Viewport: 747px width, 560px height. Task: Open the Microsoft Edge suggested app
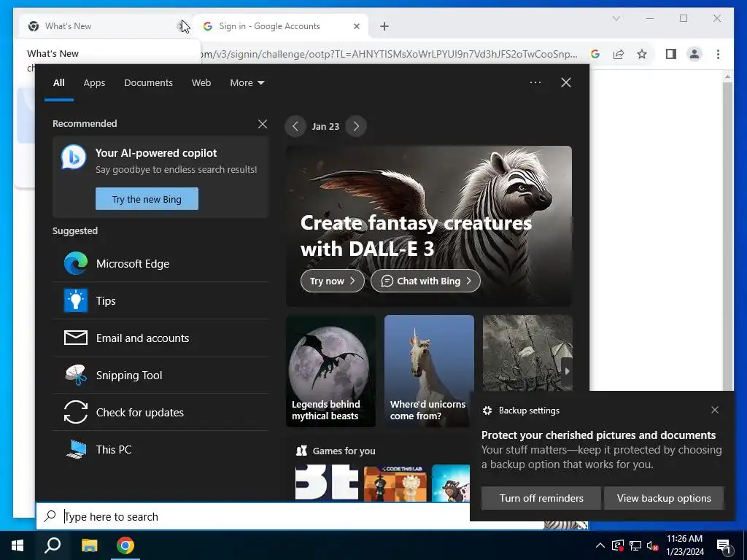(160, 264)
